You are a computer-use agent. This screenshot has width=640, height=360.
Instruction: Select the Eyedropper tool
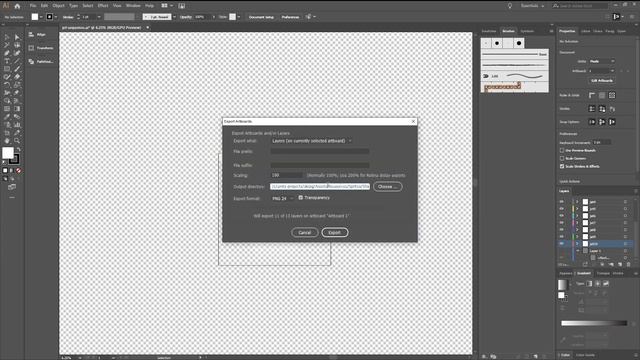pyautogui.click(x=7, y=117)
